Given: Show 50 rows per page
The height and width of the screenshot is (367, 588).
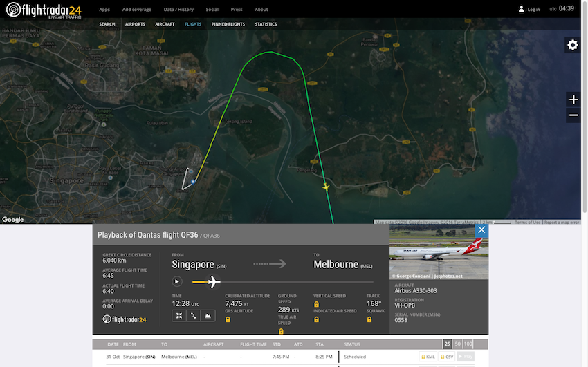Looking at the screenshot, I should [x=457, y=344].
